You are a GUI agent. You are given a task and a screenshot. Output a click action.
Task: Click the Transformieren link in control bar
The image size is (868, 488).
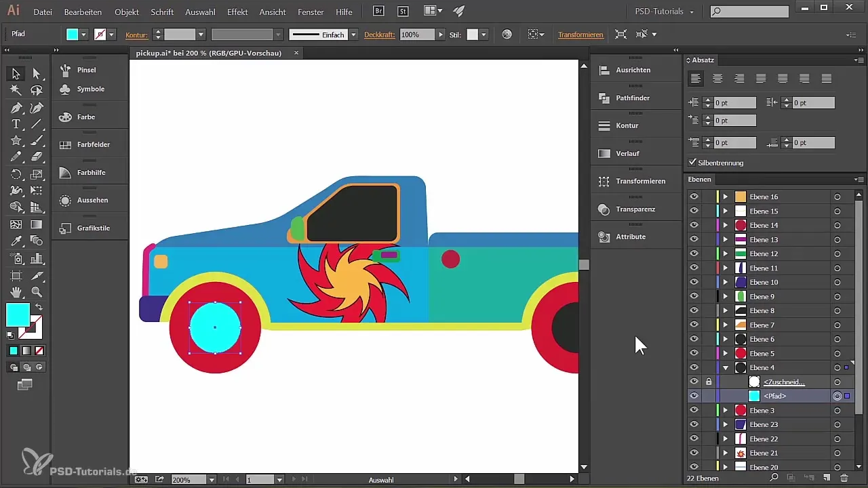580,35
